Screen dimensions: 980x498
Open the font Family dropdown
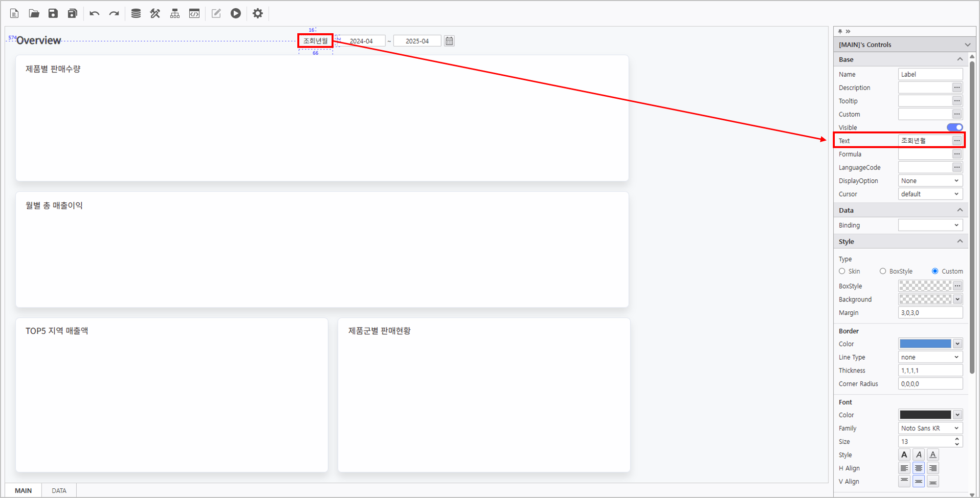point(931,428)
